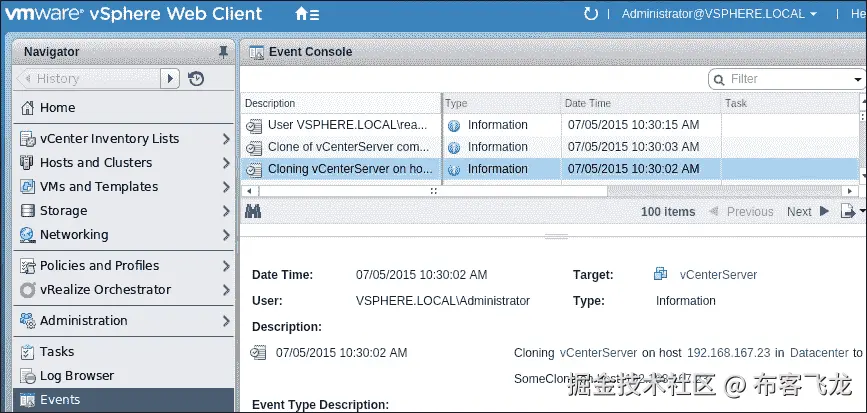
Task: Open vCenterServer target link
Action: point(718,275)
